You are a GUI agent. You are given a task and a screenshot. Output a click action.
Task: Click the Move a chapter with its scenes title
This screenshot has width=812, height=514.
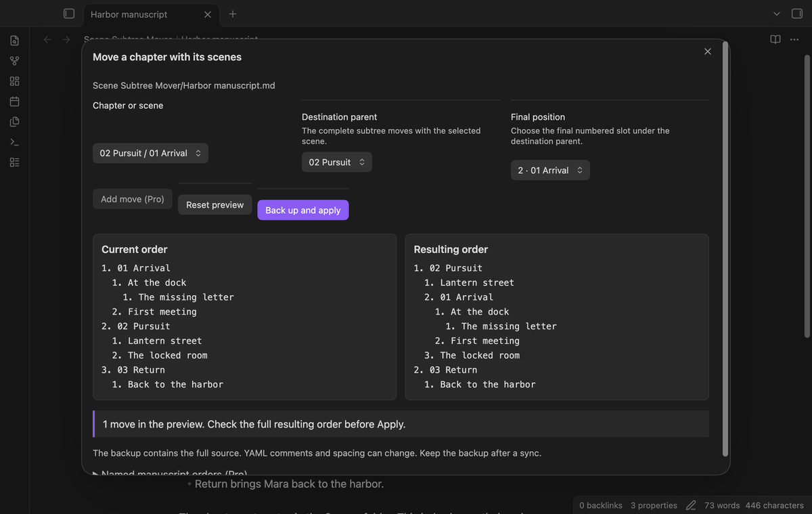pyautogui.click(x=167, y=57)
